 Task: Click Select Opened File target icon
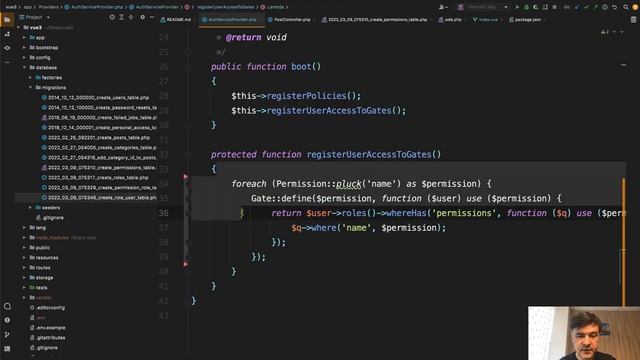(x=112, y=17)
